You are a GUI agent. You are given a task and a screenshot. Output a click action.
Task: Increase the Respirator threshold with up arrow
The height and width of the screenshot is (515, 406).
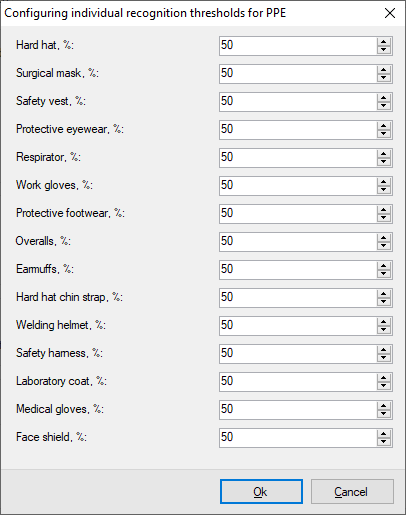coord(384,154)
